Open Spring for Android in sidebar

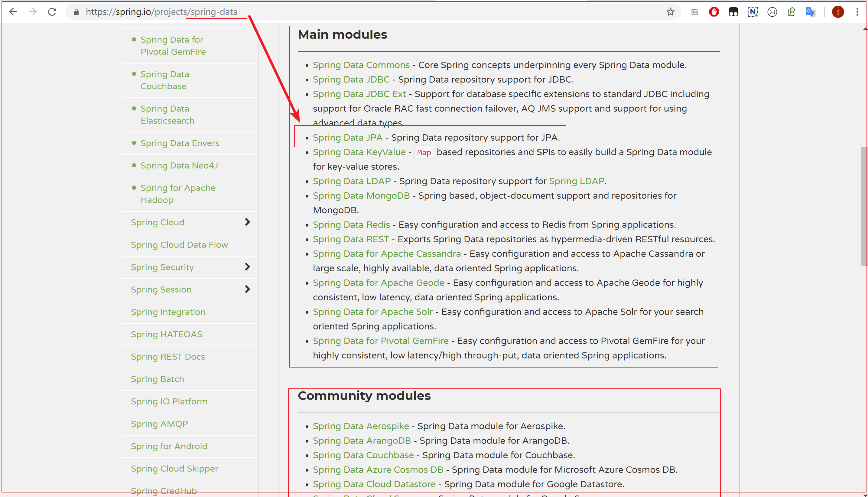(169, 446)
